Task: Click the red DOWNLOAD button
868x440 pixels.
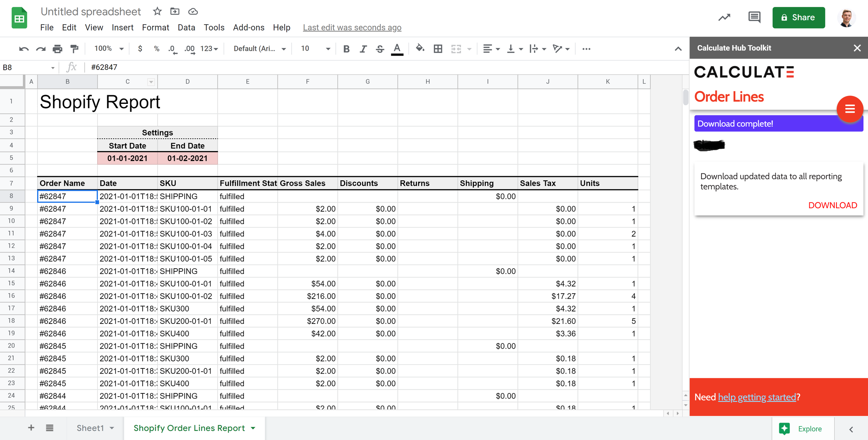Action: coord(832,205)
